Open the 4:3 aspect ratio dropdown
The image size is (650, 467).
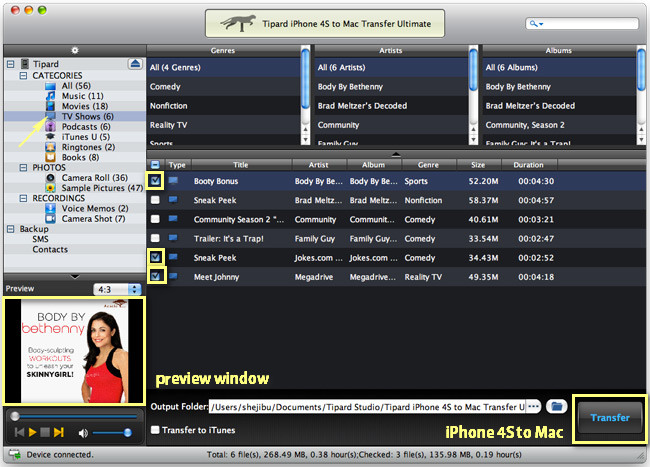pos(117,289)
